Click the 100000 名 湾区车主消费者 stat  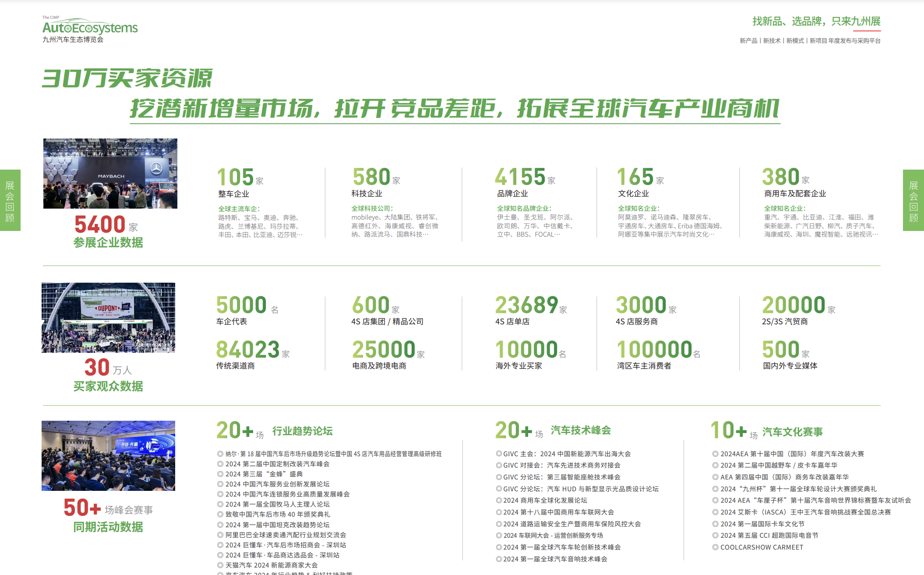click(x=659, y=355)
